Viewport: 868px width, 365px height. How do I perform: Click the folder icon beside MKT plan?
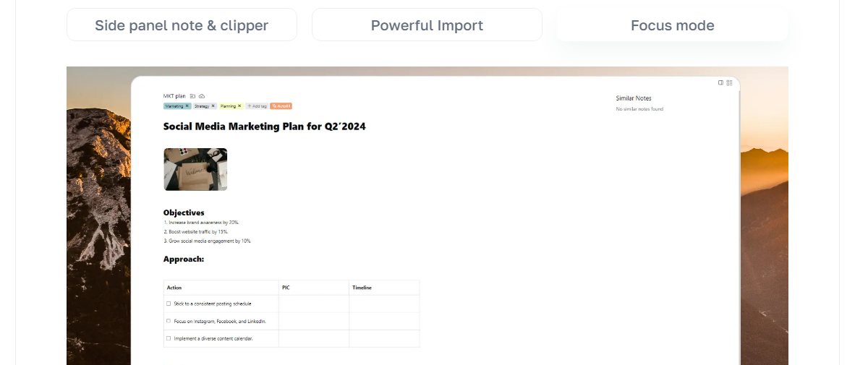click(x=193, y=95)
